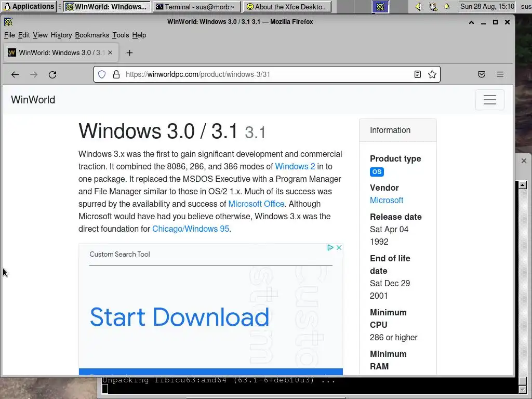
Task: Click the 286 or higher CPU value
Action: point(394,337)
